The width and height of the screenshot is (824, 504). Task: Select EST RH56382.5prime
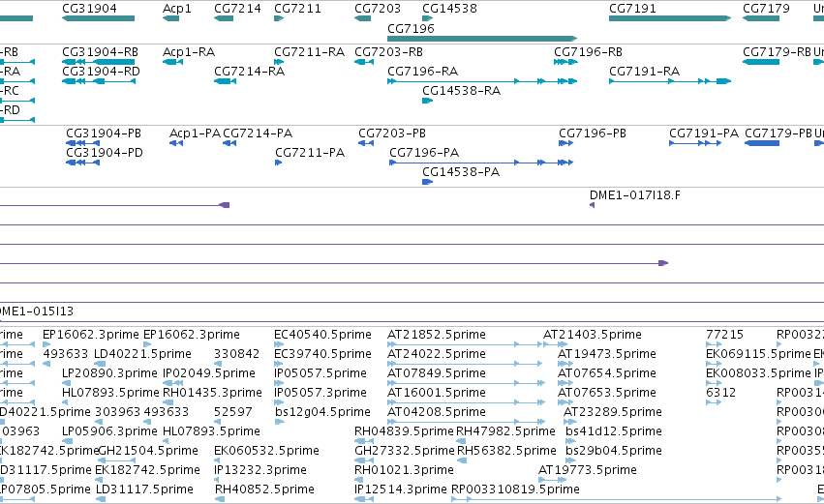pyautogui.click(x=506, y=451)
